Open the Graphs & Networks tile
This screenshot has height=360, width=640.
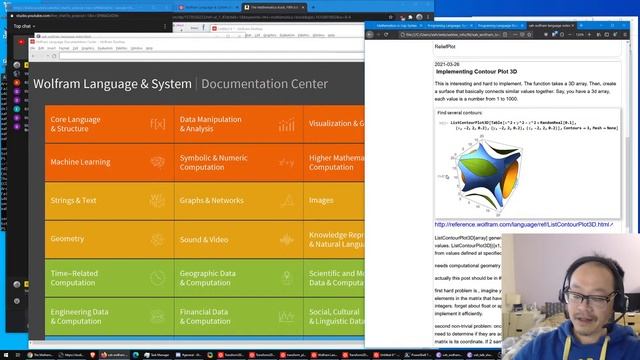pyautogui.click(x=238, y=200)
